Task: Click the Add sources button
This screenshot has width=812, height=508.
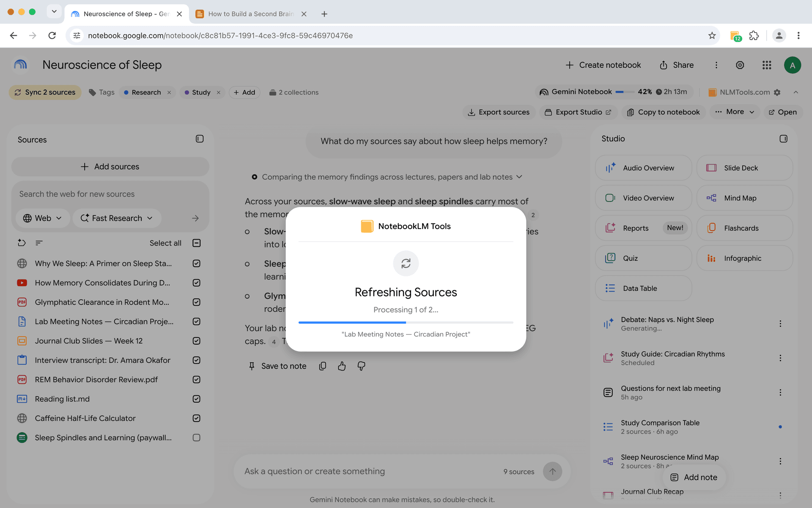Action: point(110,167)
